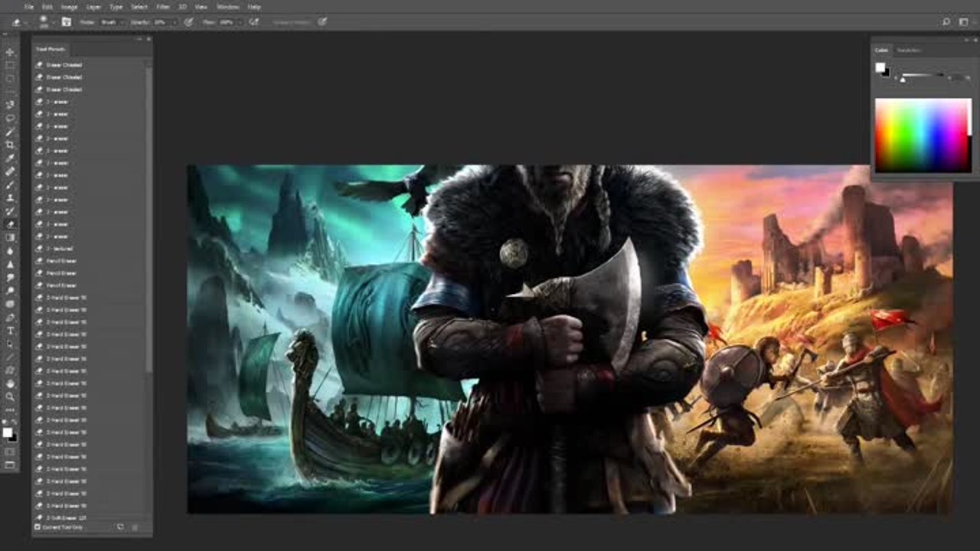Select the Blur tool
The height and width of the screenshot is (551, 980).
(x=10, y=250)
